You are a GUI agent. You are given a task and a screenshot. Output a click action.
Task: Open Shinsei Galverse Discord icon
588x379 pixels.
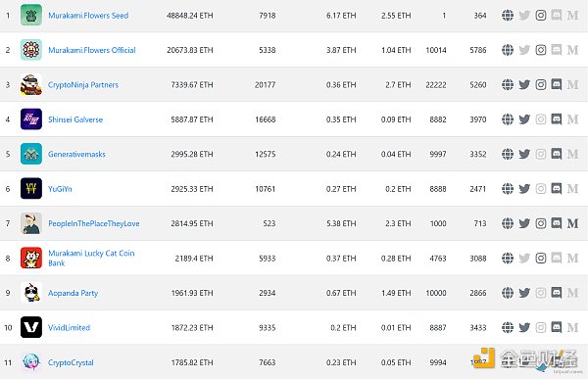coord(557,119)
